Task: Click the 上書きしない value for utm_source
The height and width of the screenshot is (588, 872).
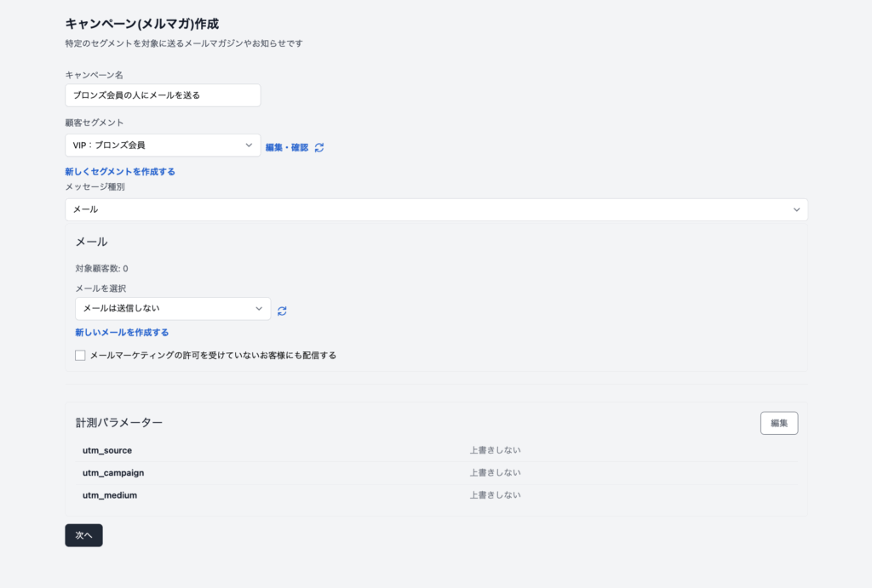Action: coord(495,450)
